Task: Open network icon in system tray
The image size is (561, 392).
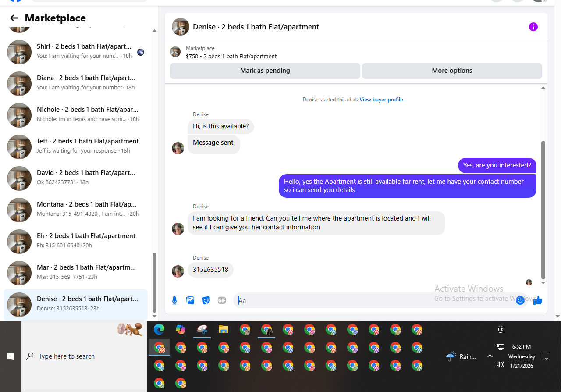Action: 501,347
